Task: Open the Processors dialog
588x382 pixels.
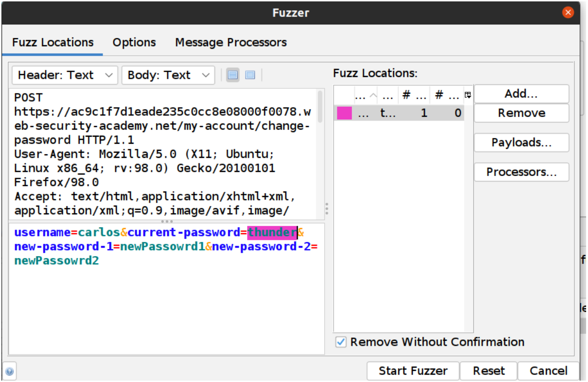Action: tap(521, 172)
